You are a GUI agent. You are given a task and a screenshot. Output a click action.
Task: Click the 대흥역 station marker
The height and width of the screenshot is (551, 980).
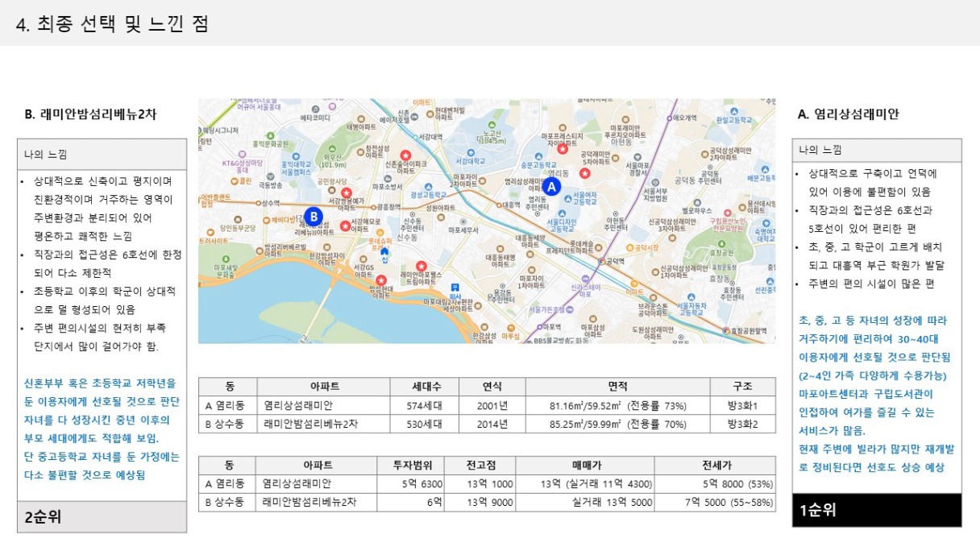coord(499,205)
